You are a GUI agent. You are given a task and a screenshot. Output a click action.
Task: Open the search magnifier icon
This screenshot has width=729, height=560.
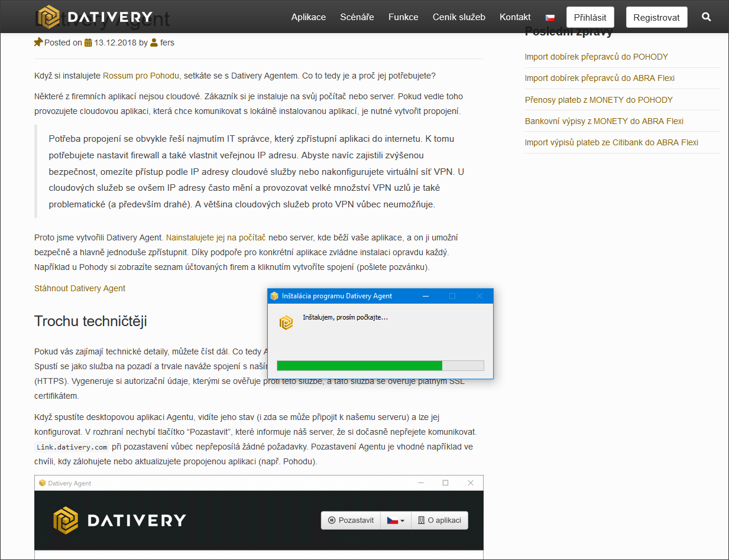[x=707, y=17]
